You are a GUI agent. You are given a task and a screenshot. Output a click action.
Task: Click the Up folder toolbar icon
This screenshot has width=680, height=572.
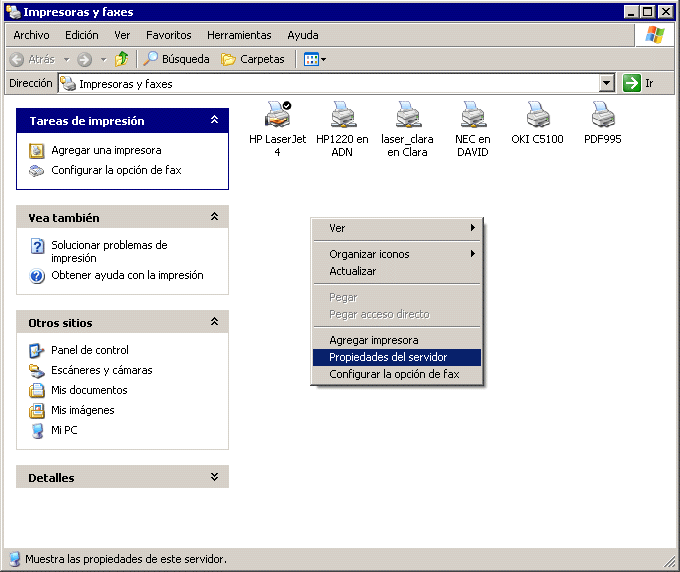point(122,59)
